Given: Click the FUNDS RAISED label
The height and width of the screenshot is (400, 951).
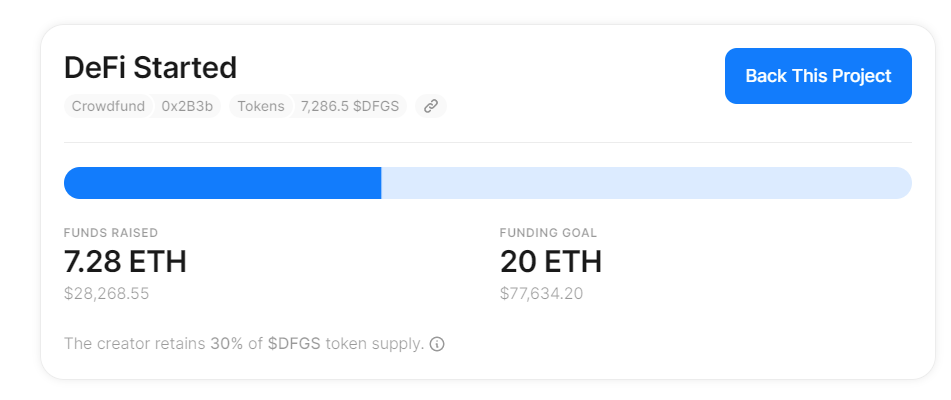Looking at the screenshot, I should 111,233.
